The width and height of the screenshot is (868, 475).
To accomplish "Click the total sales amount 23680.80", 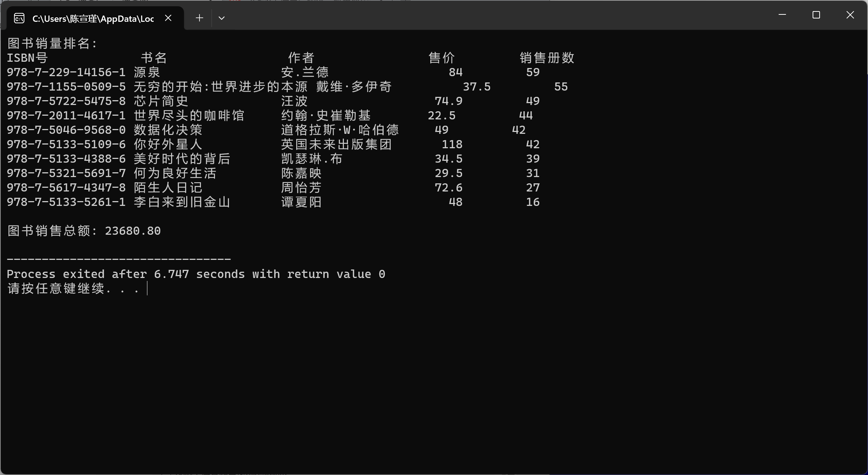I will point(133,231).
